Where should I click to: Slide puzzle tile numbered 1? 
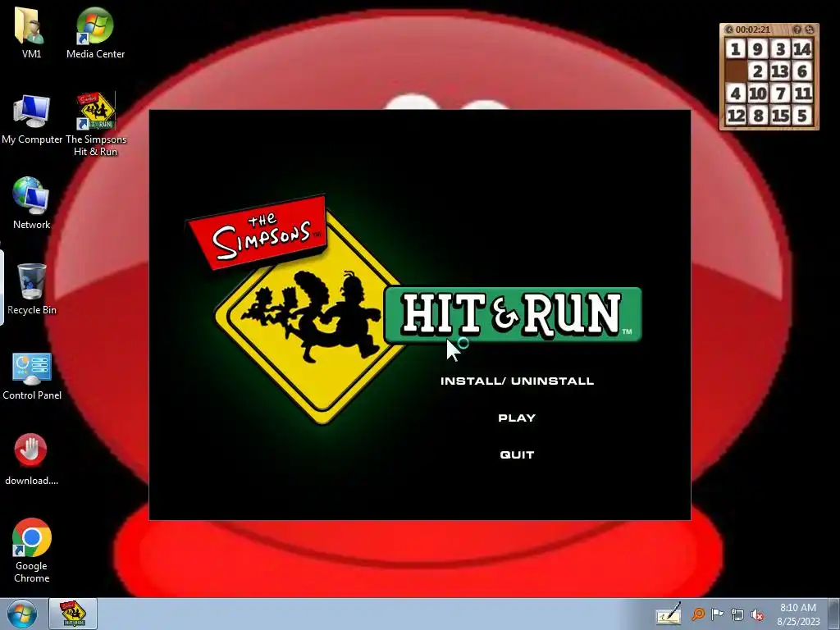736,49
